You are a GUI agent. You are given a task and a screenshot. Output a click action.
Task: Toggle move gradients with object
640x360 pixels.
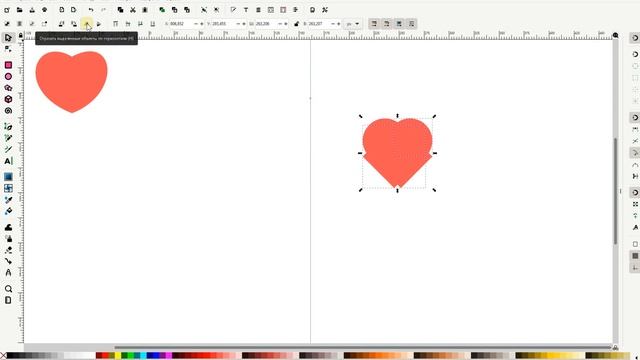click(x=399, y=24)
